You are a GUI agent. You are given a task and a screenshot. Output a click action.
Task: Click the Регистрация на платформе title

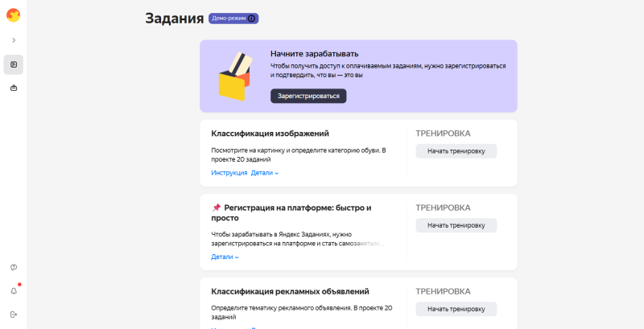coord(291,212)
